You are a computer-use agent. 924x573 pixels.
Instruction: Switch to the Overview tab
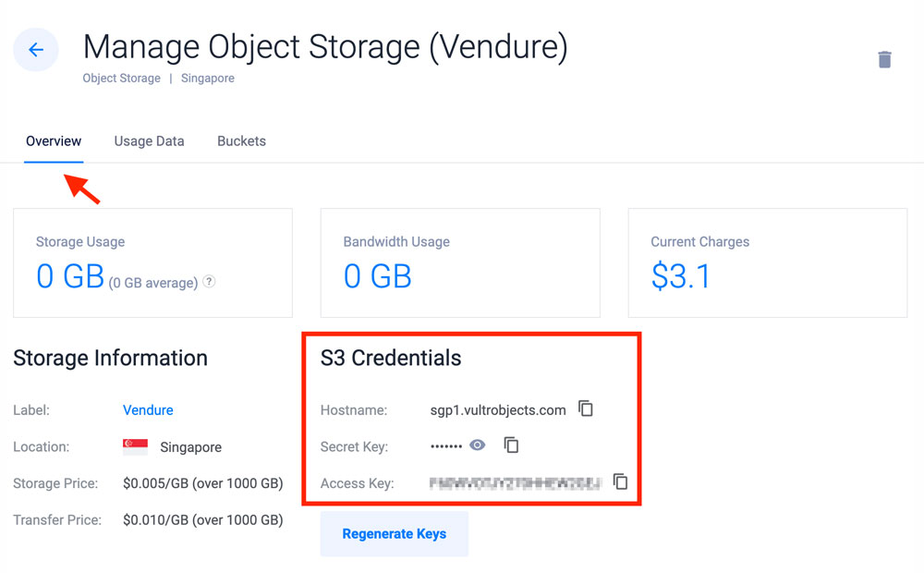pos(54,141)
